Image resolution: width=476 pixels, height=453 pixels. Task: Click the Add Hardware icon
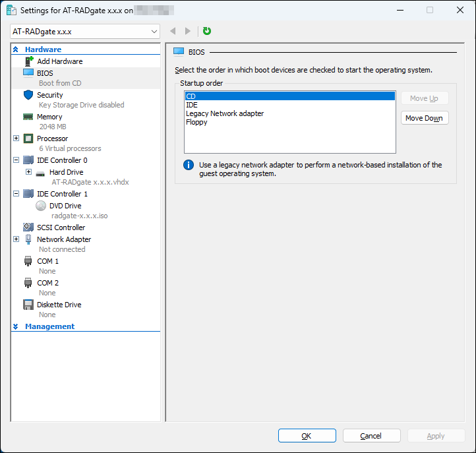(x=28, y=61)
